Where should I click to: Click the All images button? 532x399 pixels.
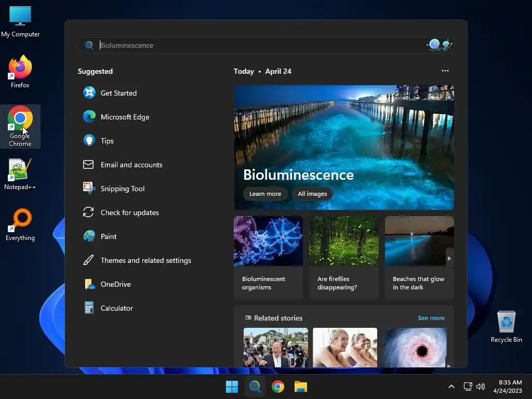click(312, 194)
